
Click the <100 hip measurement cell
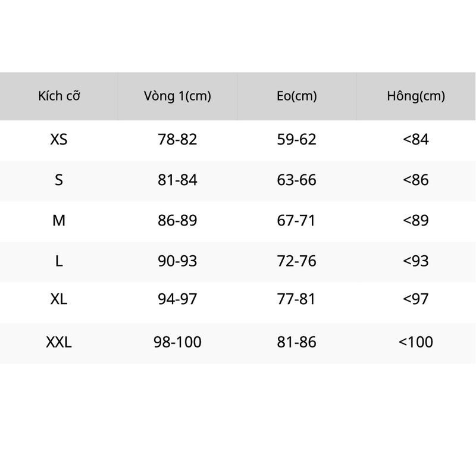[416, 342]
